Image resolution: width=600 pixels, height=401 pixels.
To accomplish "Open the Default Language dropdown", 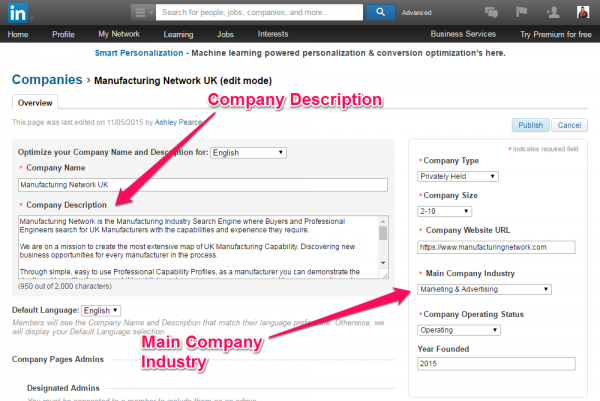I will [101, 310].
